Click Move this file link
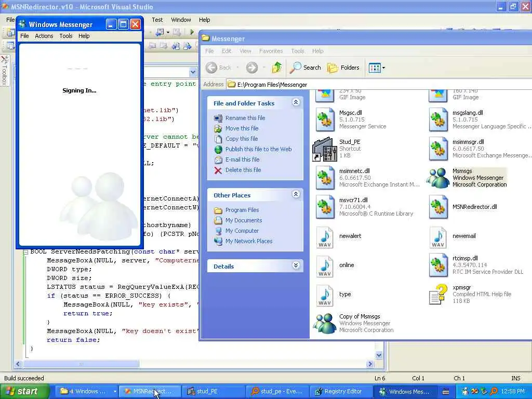 click(x=242, y=128)
